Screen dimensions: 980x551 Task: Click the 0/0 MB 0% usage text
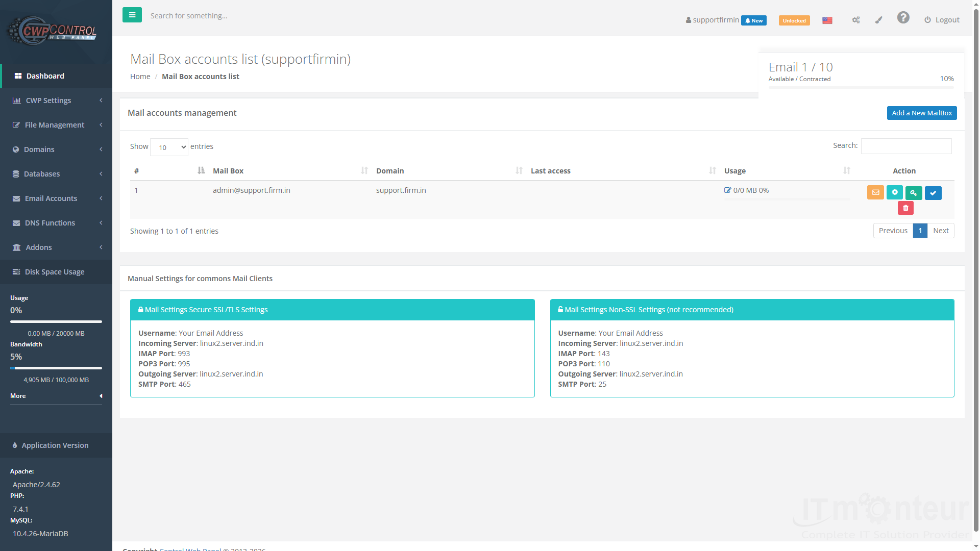coord(751,190)
